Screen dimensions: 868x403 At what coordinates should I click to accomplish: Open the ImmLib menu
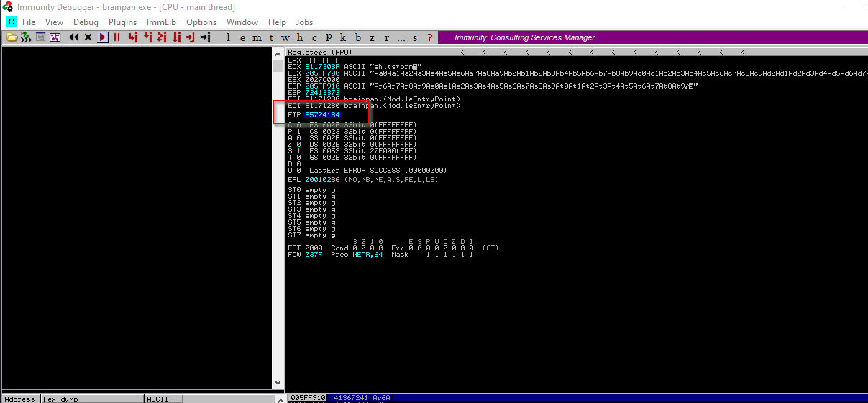pyautogui.click(x=161, y=22)
